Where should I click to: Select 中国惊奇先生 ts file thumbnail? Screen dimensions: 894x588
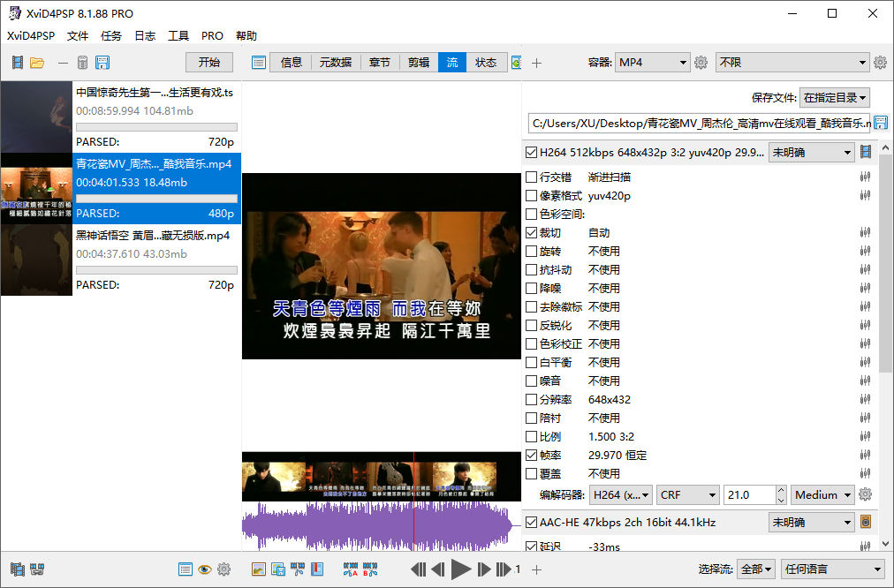pyautogui.click(x=36, y=117)
